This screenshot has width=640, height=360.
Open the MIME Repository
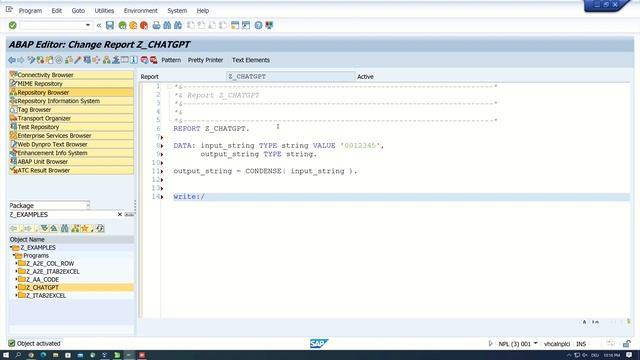pos(71,84)
